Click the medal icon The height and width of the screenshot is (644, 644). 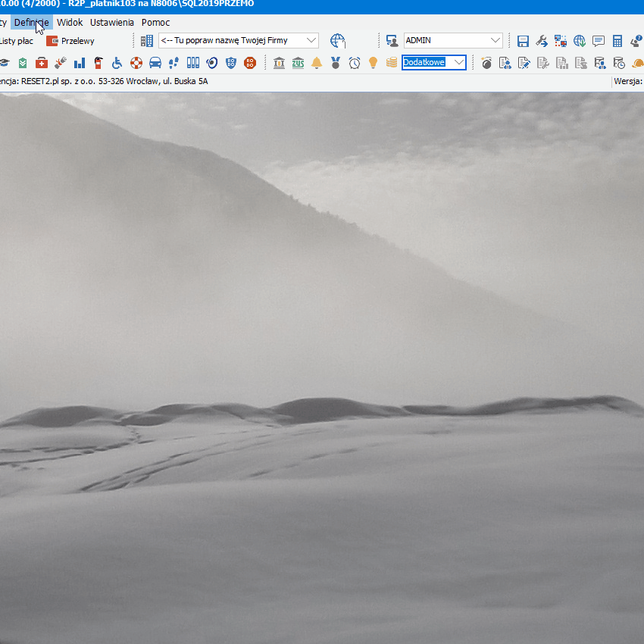(x=336, y=63)
